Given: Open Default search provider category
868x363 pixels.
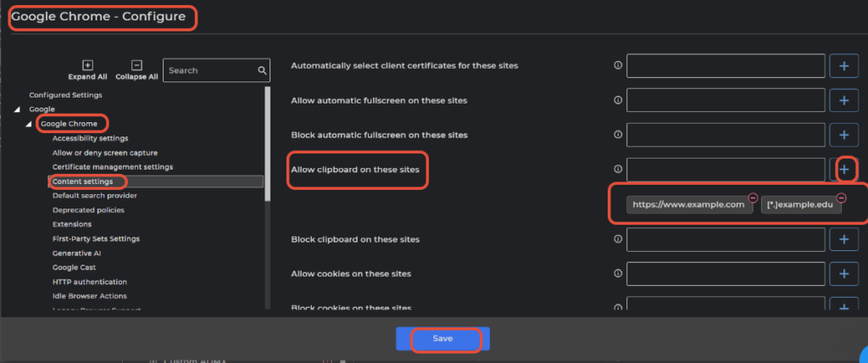Looking at the screenshot, I should point(95,196).
